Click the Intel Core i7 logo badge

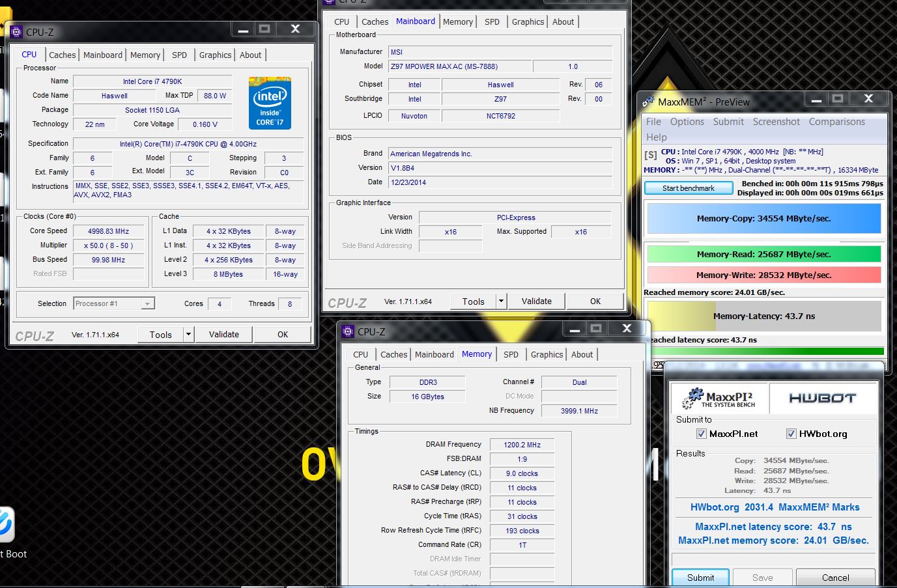point(269,103)
